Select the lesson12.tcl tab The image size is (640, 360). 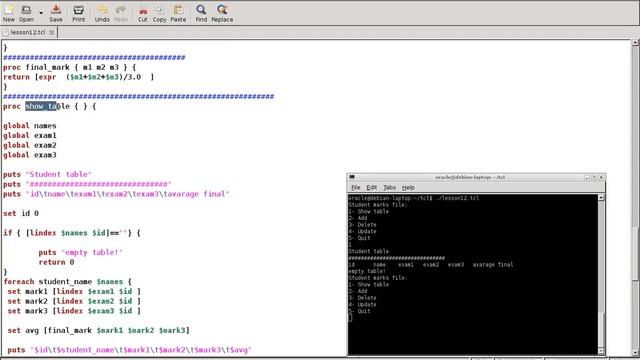[28, 32]
